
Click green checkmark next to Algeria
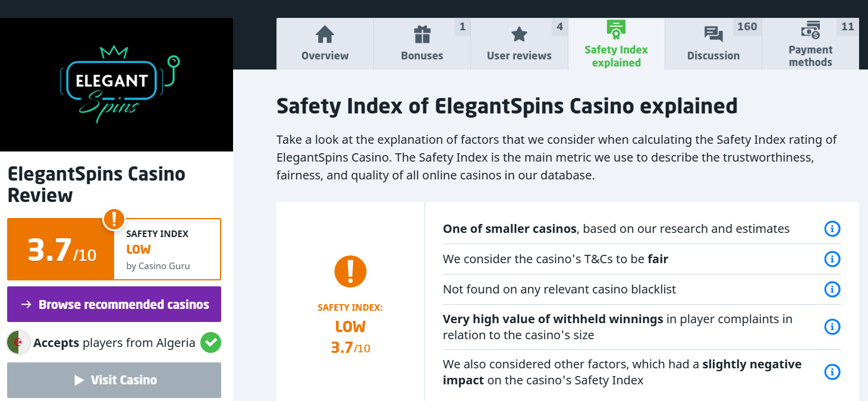pyautogui.click(x=210, y=343)
